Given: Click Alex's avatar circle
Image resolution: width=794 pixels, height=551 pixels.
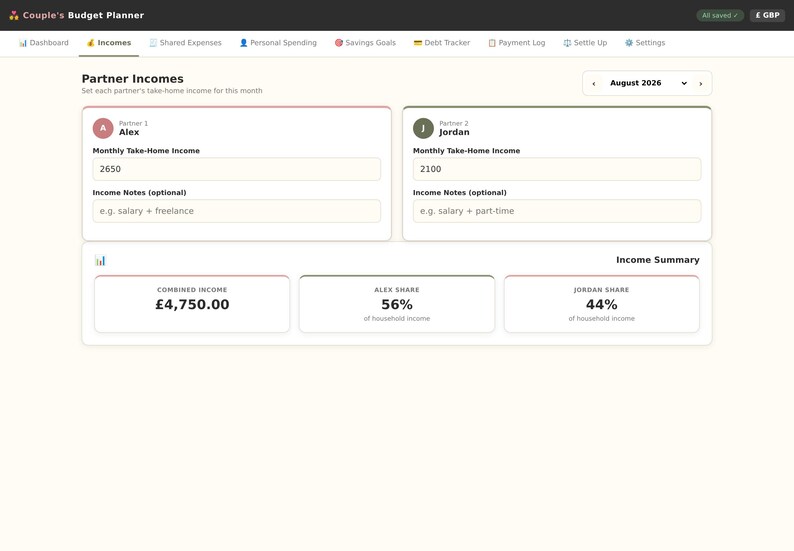Looking at the screenshot, I should pos(103,128).
